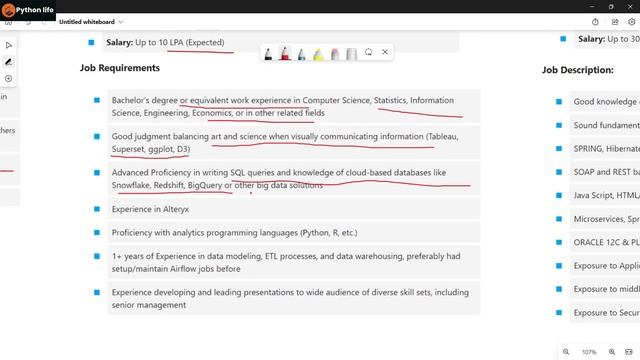Zoom in the whiteboard
Image resolution: width=640 pixels, height=360 pixels.
(612, 352)
